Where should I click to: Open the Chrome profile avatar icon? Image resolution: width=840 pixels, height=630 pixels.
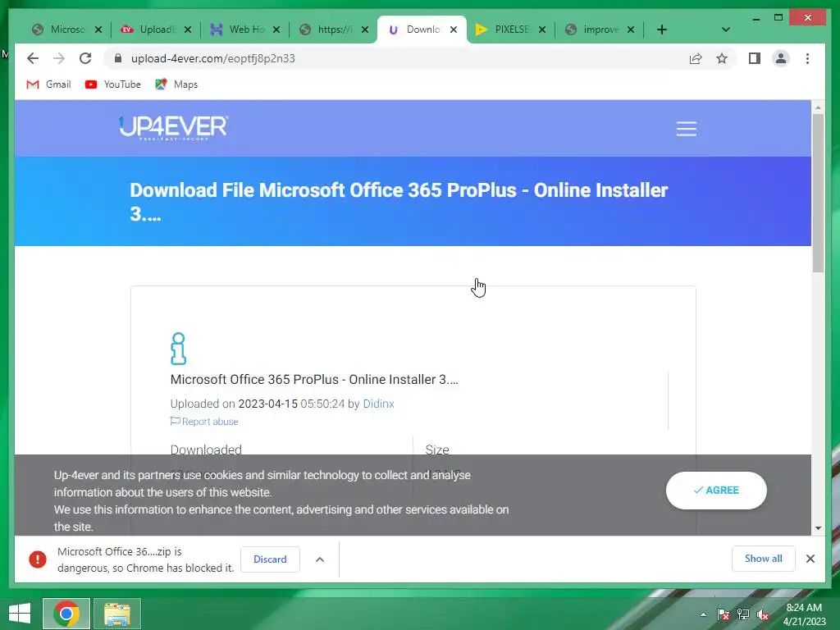point(781,58)
